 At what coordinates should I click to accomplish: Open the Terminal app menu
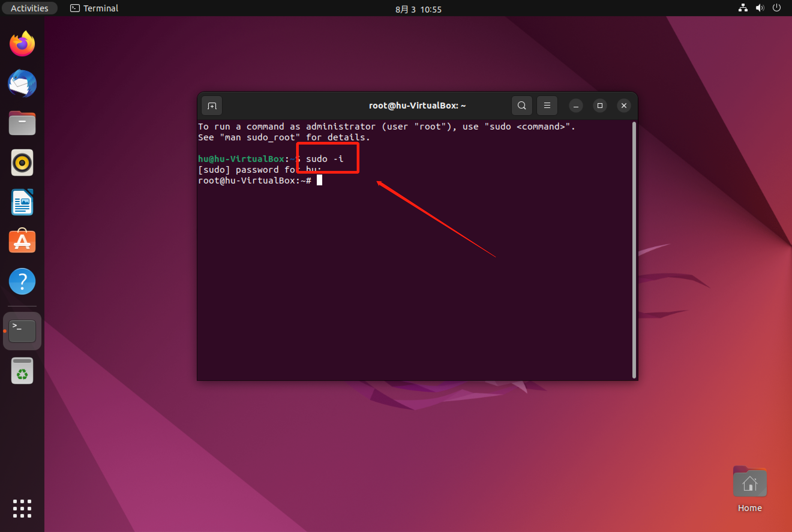point(94,8)
